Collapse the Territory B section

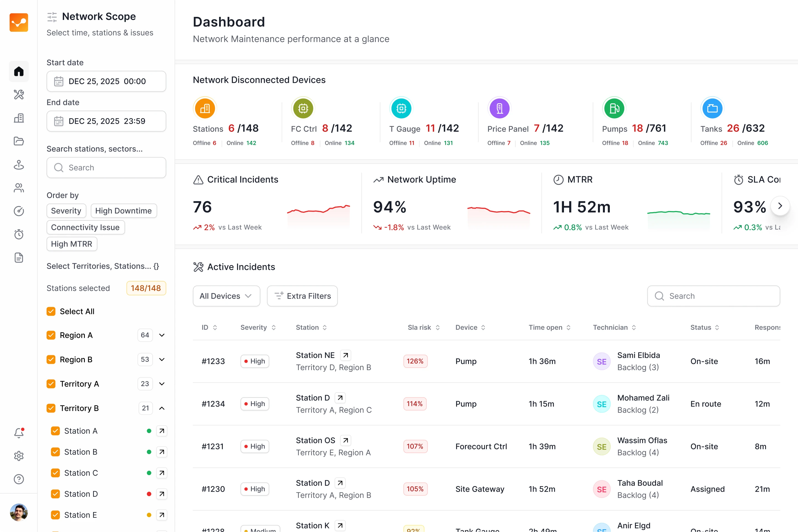click(x=162, y=408)
